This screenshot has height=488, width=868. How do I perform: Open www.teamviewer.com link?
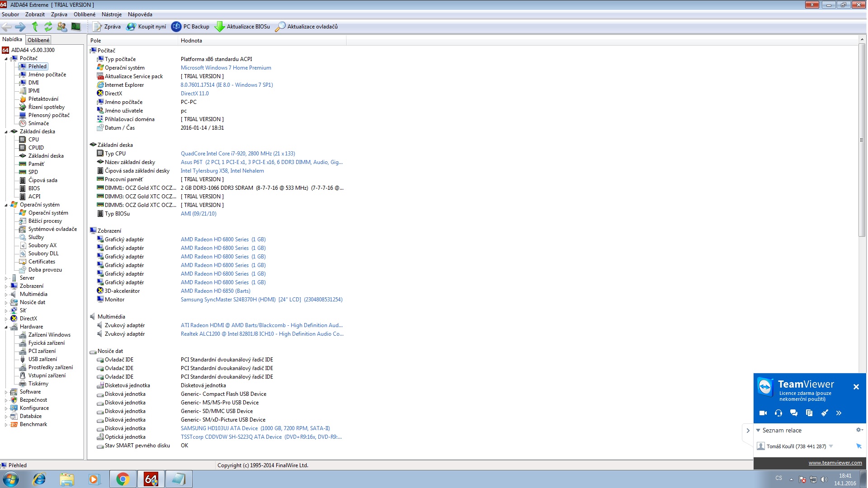tap(835, 463)
